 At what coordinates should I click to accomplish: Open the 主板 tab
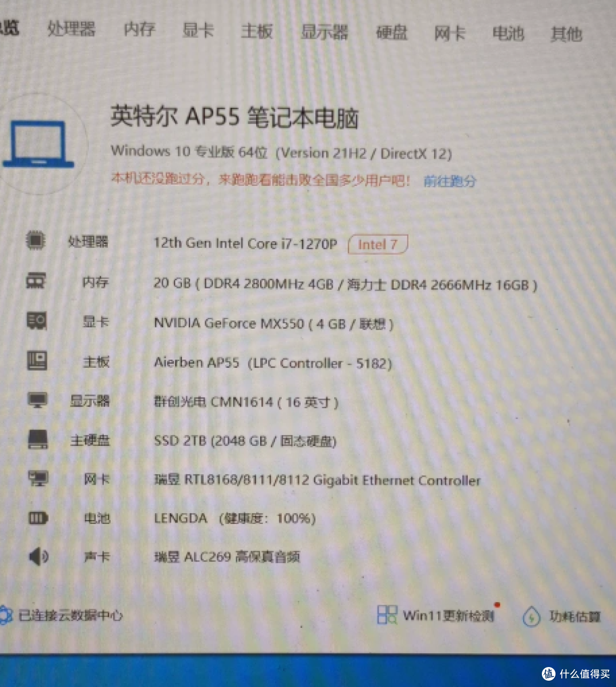point(257,31)
